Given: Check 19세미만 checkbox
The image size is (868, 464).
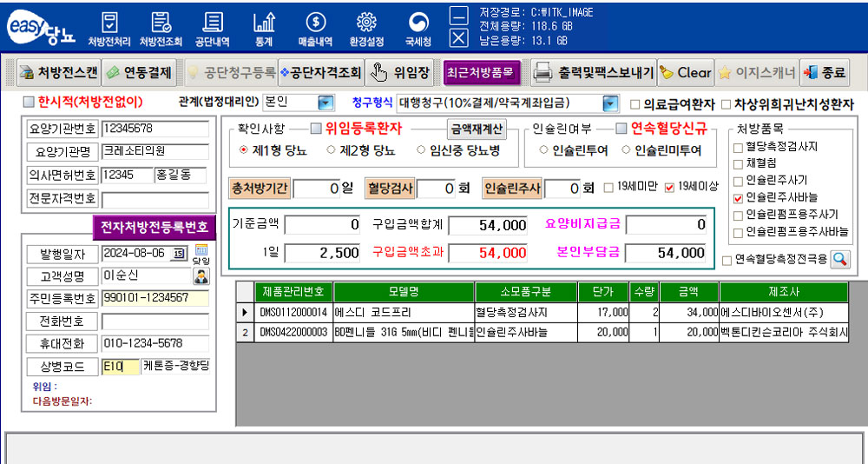Looking at the screenshot, I should (x=608, y=188).
